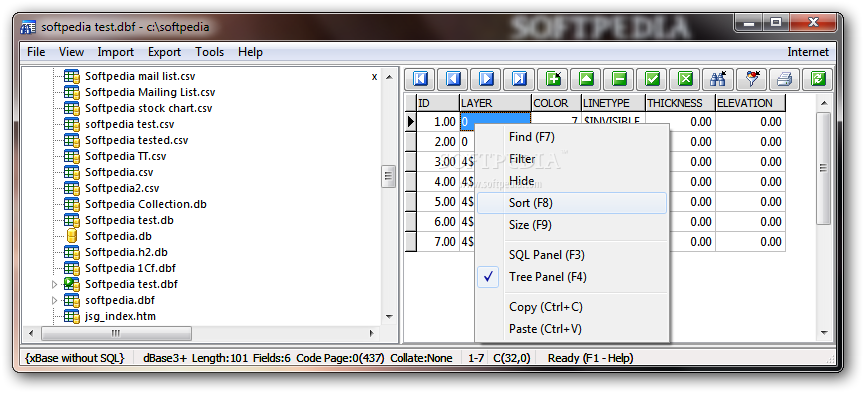Choose Copy (Ctrl+C) from the context menu

571,306
